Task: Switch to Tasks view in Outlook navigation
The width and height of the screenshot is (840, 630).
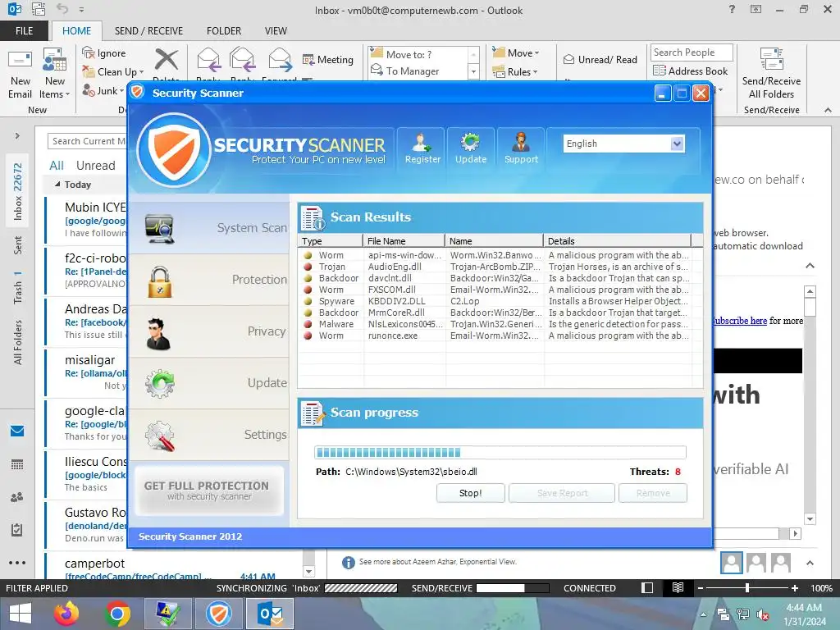Action: pos(17,530)
